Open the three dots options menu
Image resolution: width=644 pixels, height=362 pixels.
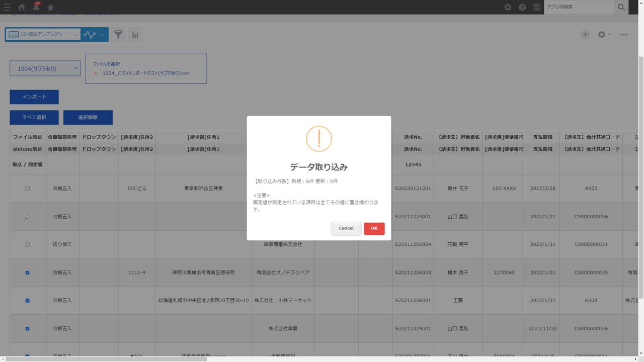[x=624, y=35]
